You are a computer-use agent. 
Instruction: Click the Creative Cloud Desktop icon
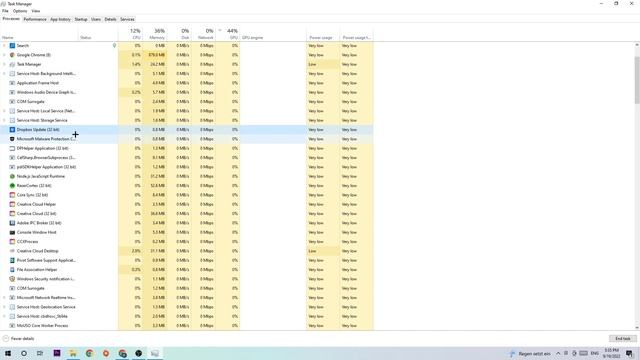pos(12,251)
